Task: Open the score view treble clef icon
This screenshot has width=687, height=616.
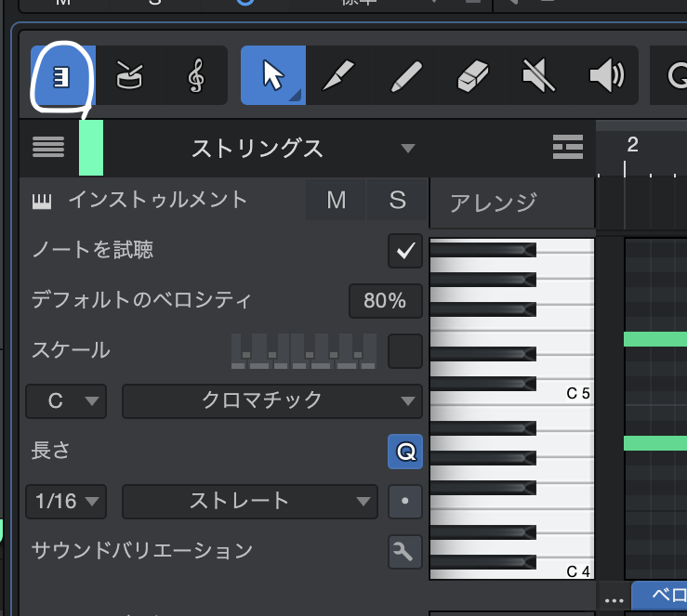Action: [x=196, y=75]
